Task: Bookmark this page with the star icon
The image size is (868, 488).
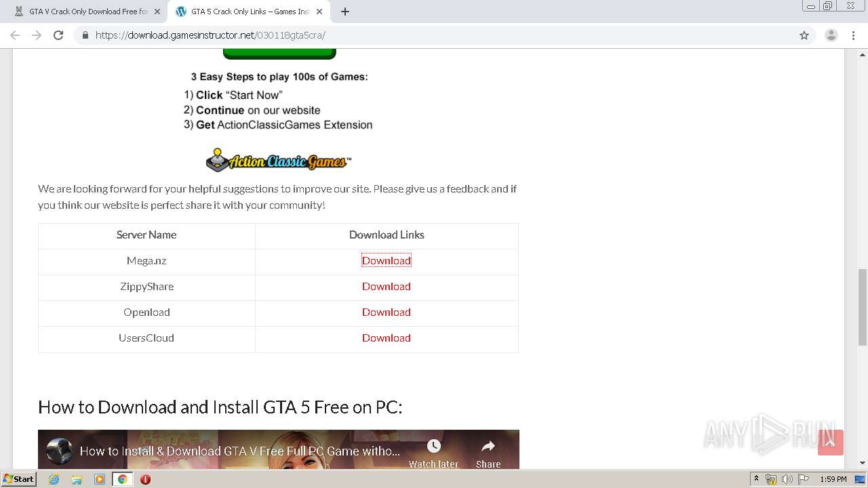Action: pos(804,35)
